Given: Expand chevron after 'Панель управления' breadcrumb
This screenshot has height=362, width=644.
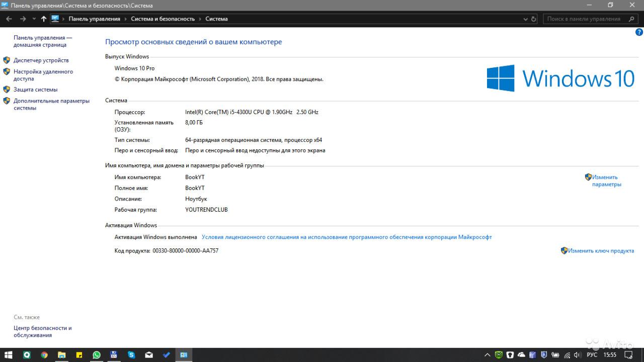Looking at the screenshot, I should 126,19.
